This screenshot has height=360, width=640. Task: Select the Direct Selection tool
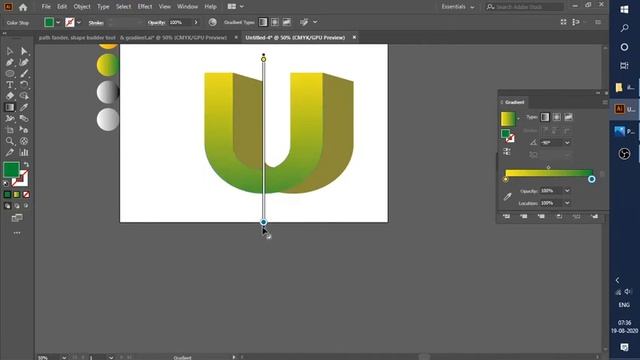click(24, 51)
